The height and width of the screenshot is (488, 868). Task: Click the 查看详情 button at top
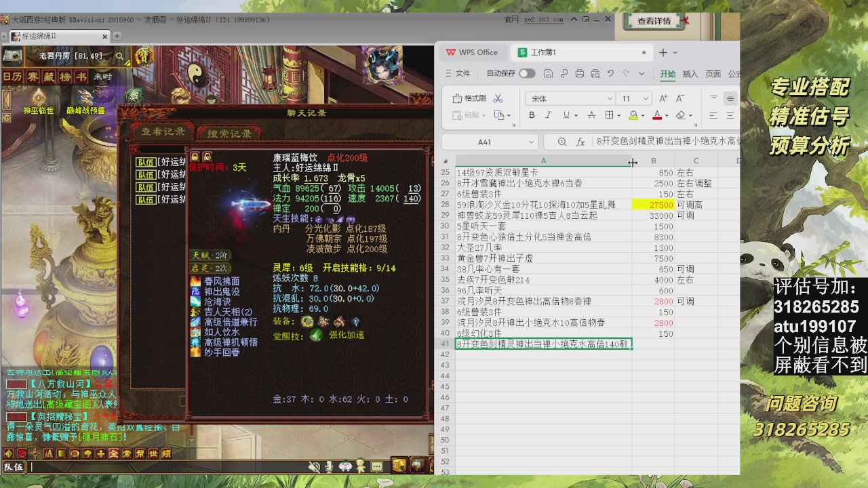(654, 21)
